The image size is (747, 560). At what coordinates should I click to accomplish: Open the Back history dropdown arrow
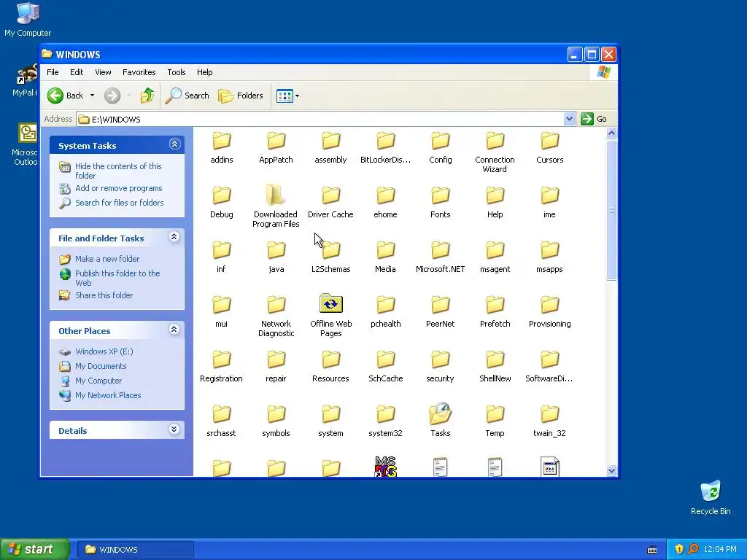(x=92, y=96)
